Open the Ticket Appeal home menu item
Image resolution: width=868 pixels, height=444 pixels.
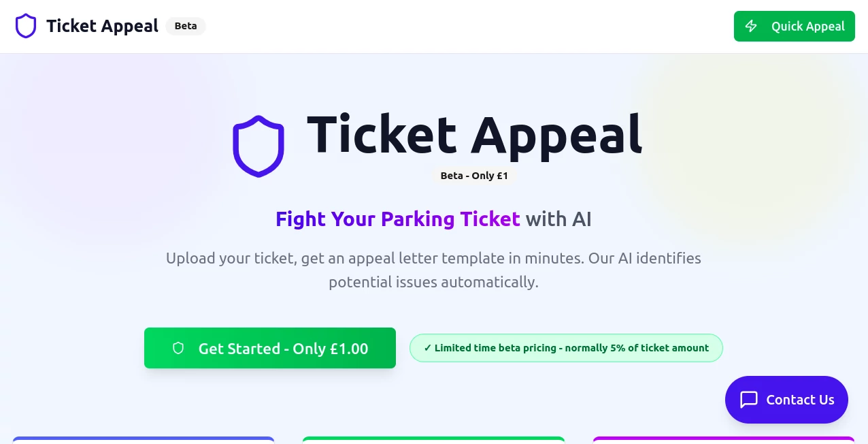pyautogui.click(x=101, y=26)
